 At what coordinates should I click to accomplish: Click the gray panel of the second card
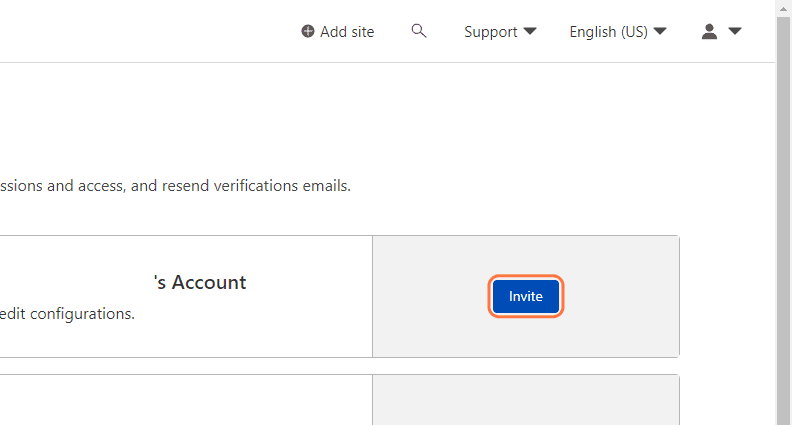pos(525,400)
